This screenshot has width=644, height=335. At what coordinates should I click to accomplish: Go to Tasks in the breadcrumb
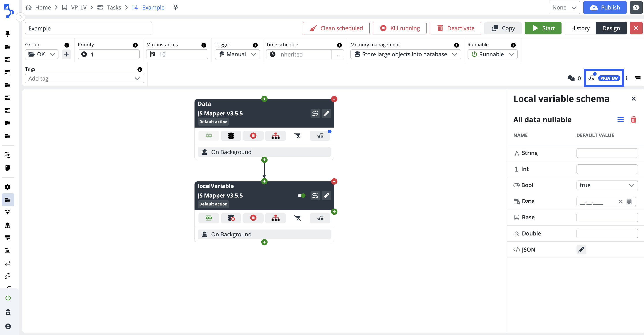click(114, 7)
